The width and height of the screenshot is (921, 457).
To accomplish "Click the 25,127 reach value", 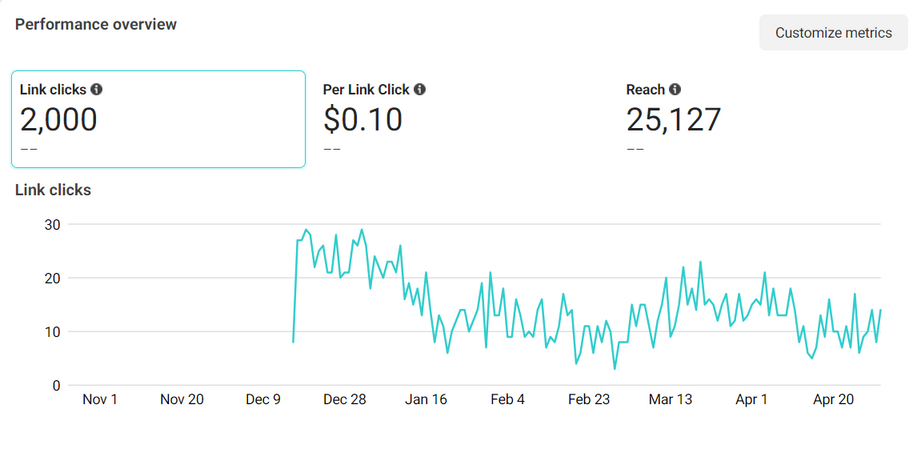I will pos(673,120).
